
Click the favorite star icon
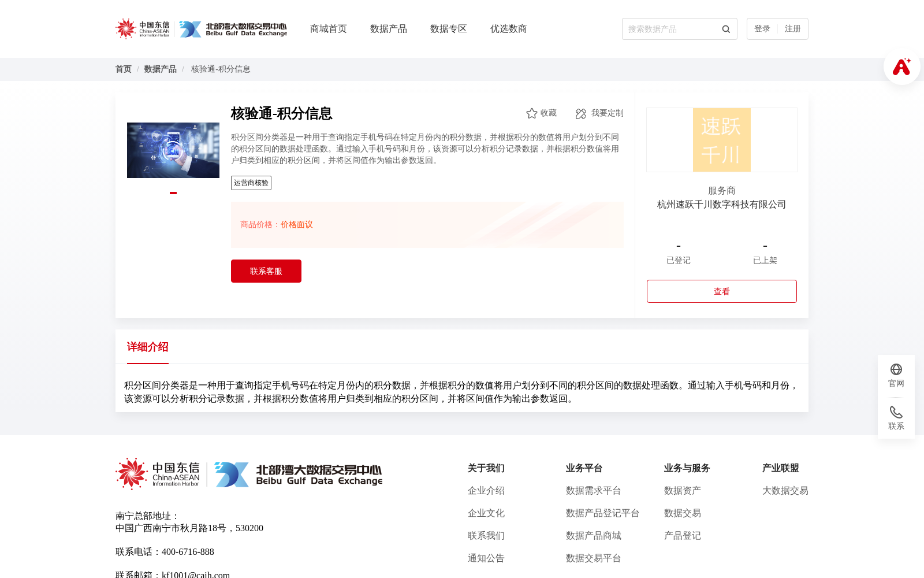tap(532, 113)
